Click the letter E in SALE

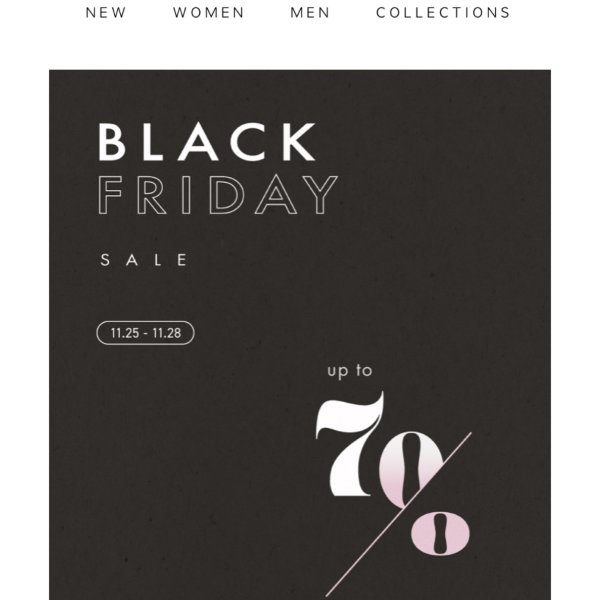[x=183, y=260]
